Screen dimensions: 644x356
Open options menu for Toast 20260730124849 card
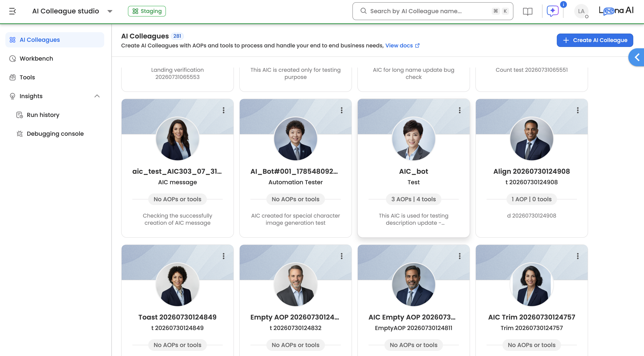[x=224, y=256]
